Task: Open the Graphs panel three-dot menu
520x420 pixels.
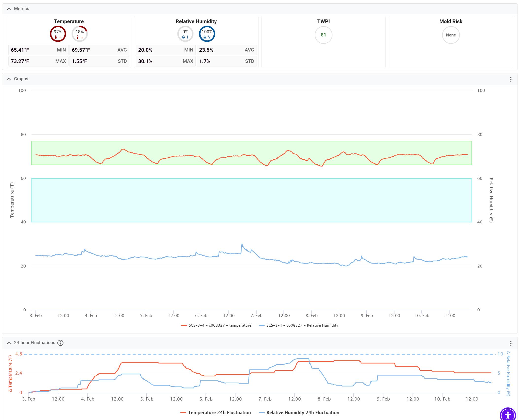Action: point(511,79)
